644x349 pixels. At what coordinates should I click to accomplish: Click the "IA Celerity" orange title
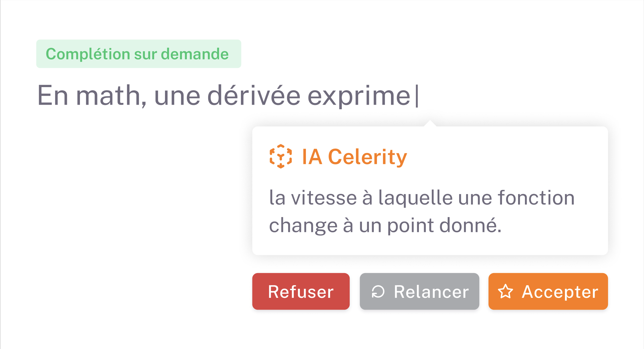pyautogui.click(x=354, y=157)
